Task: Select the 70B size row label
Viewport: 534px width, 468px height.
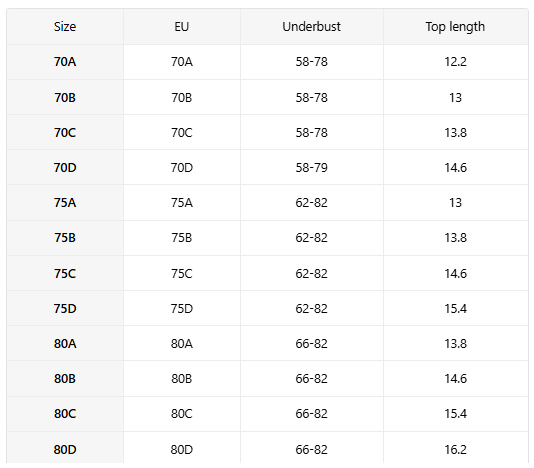Action: coord(65,98)
